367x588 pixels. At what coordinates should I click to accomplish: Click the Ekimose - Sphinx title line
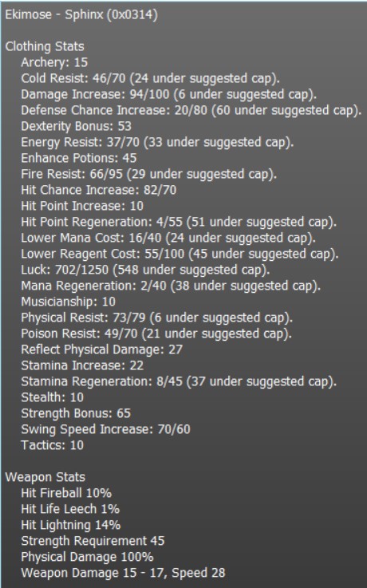pyautogui.click(x=81, y=14)
